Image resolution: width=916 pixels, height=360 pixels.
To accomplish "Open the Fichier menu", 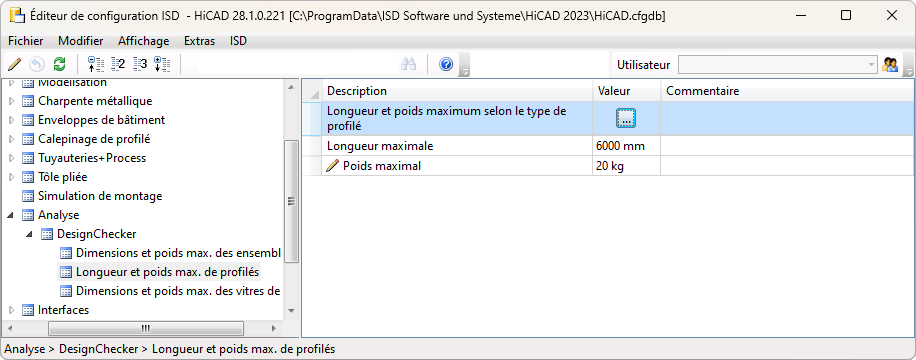I will (x=26, y=41).
